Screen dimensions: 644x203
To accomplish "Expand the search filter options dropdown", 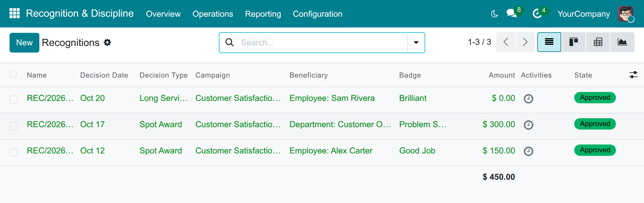I will [416, 43].
